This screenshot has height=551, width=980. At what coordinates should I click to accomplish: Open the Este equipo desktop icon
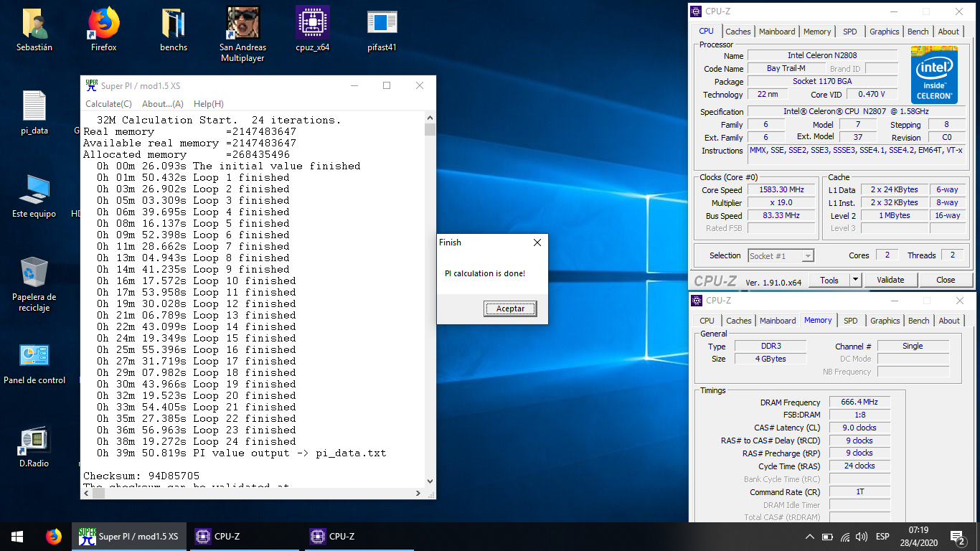point(34,196)
